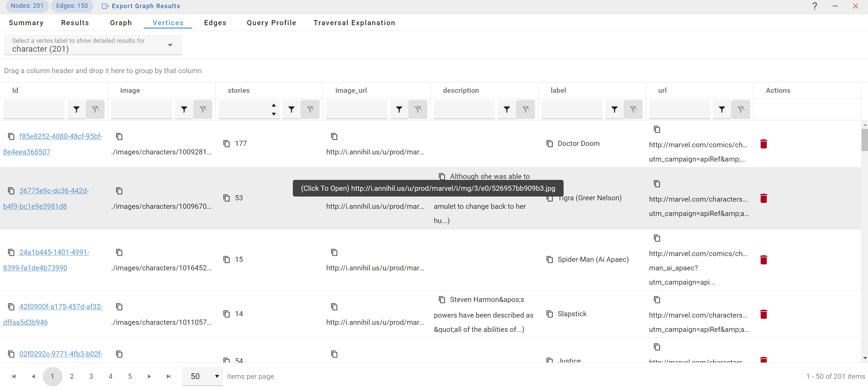Click the Id filter input field

coord(34,109)
